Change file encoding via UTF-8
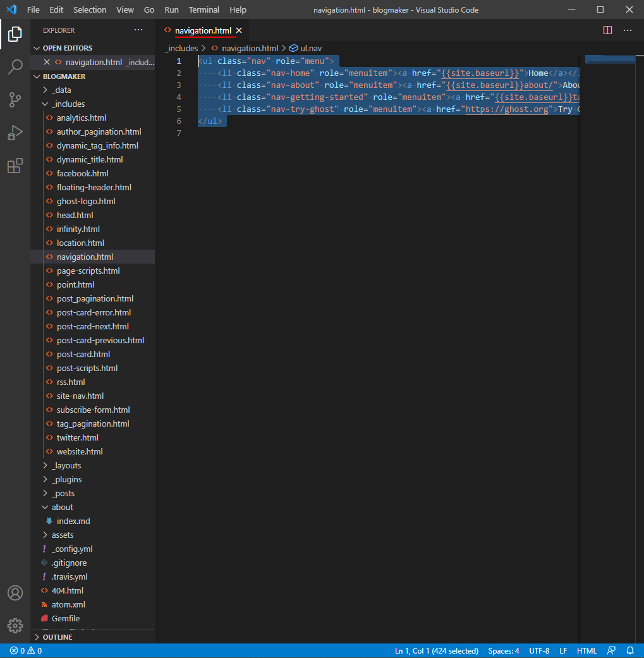Image resolution: width=644 pixels, height=658 pixels. tap(539, 651)
